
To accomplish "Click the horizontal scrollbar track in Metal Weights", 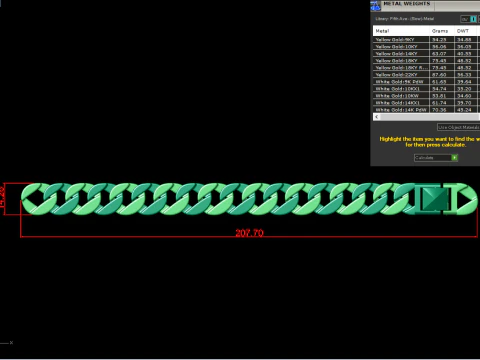I will click(x=429, y=117).
